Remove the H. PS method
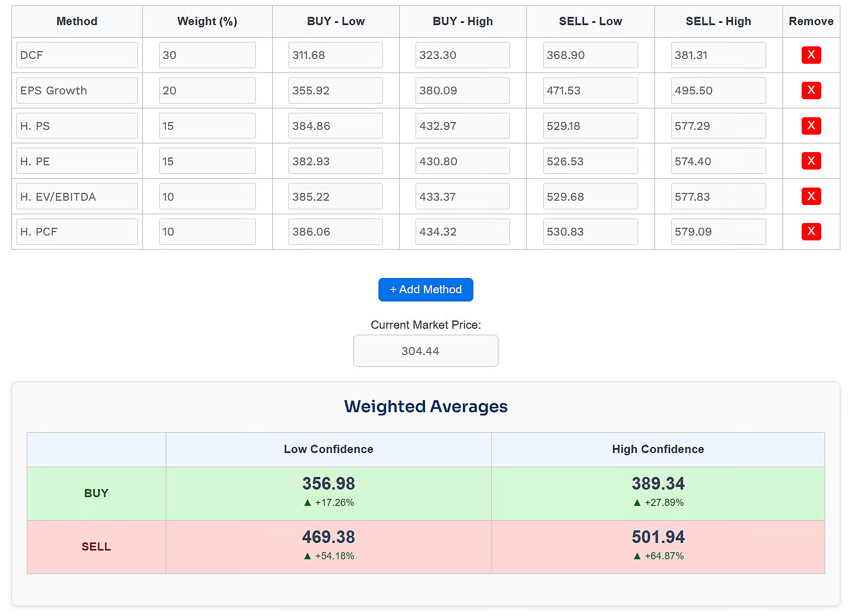This screenshot has width=854, height=616. pos(811,126)
